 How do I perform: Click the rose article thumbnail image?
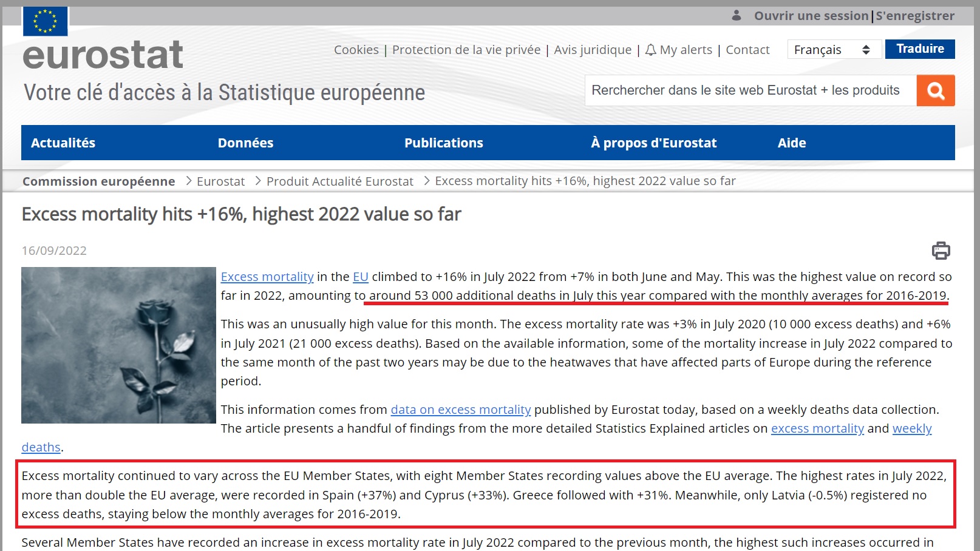[118, 345]
